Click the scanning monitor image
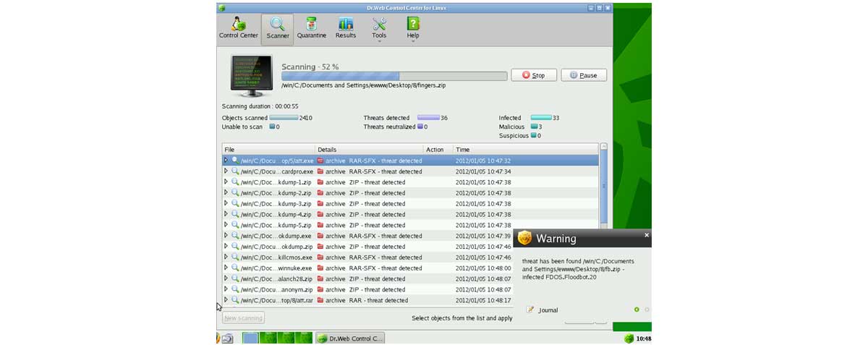Image resolution: width=868 pixels, height=345 pixels. pos(252,76)
